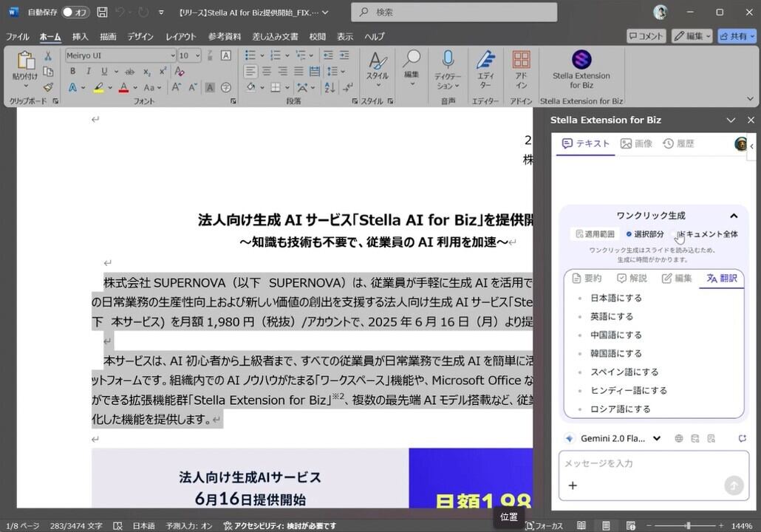Open the ファイル menu
This screenshot has height=532, width=761.
coord(18,36)
